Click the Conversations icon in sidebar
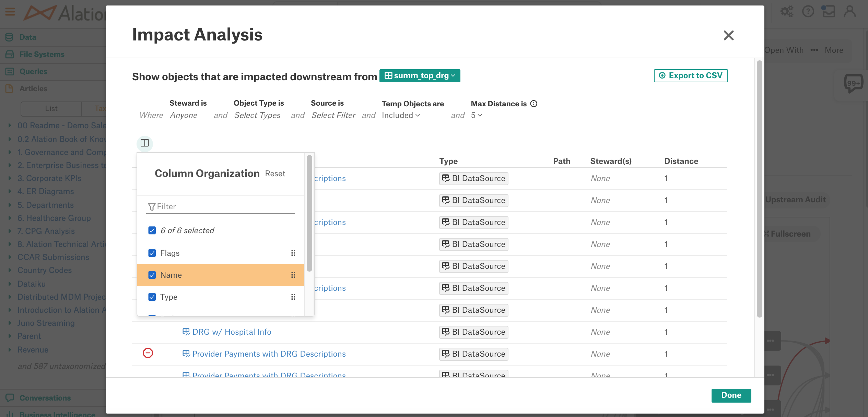This screenshot has height=417, width=868. tap(10, 398)
